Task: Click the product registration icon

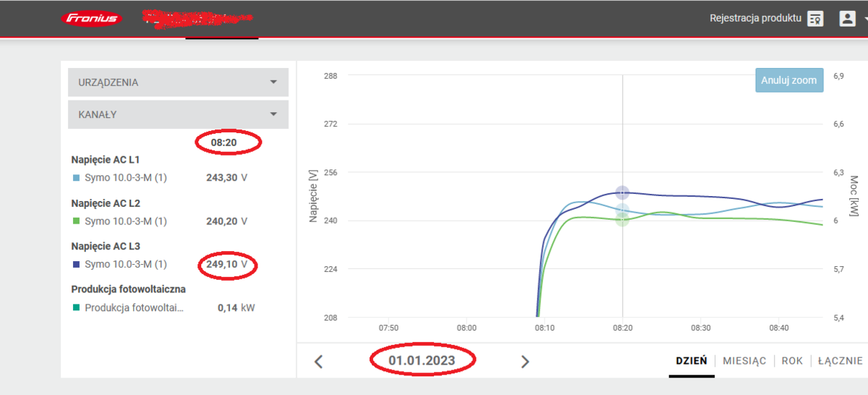Action: [x=815, y=19]
